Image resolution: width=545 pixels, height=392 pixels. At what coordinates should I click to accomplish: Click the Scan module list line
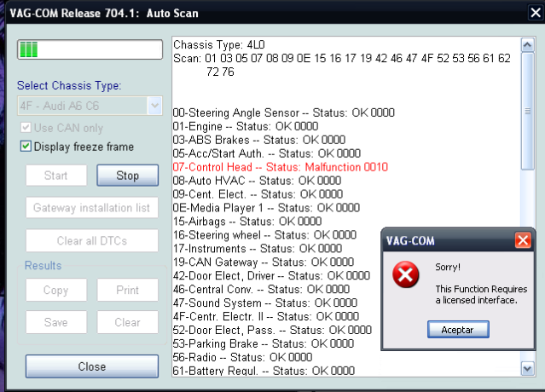point(342,65)
